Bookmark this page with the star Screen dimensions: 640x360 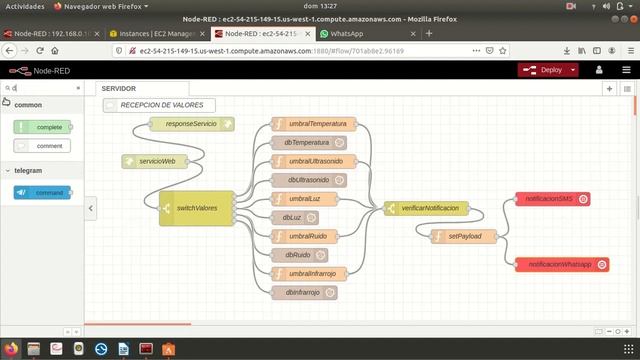[x=502, y=51]
